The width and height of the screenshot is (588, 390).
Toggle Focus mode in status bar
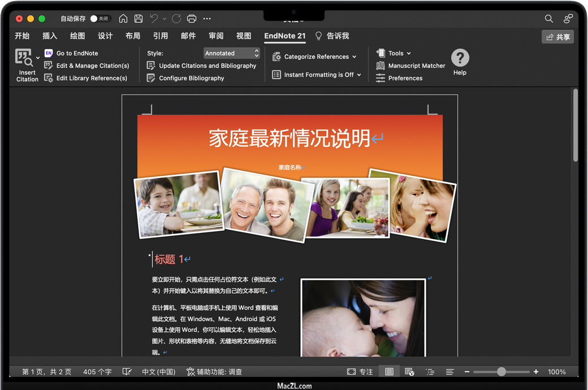[x=360, y=372]
